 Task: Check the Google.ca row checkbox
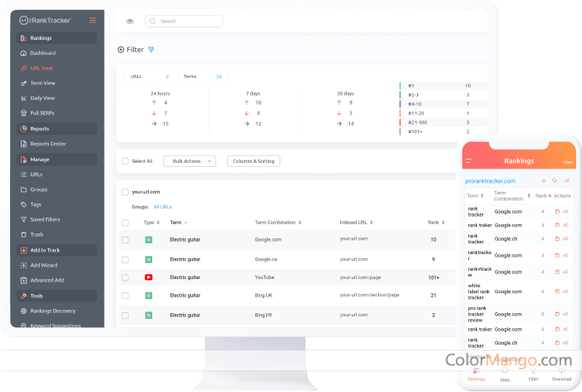125,260
